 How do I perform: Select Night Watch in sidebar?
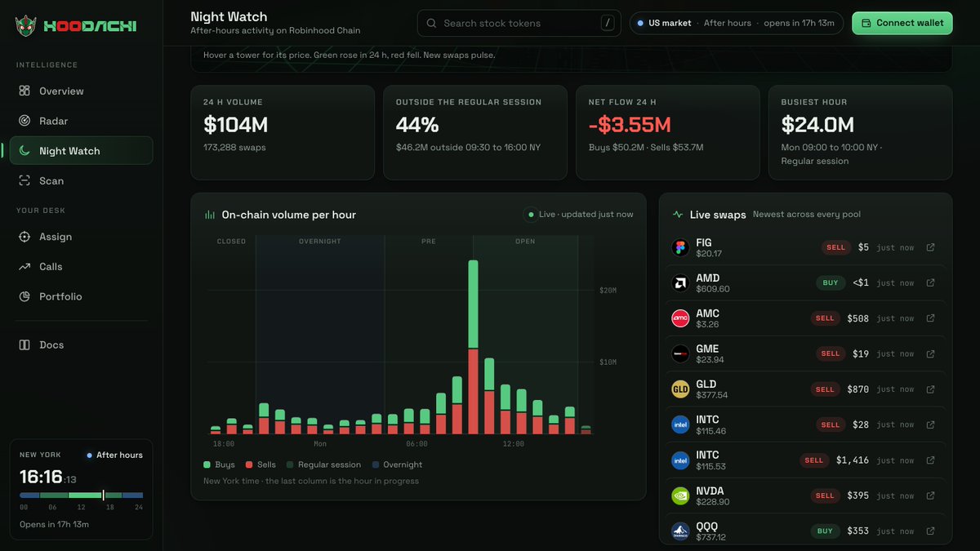click(x=81, y=151)
